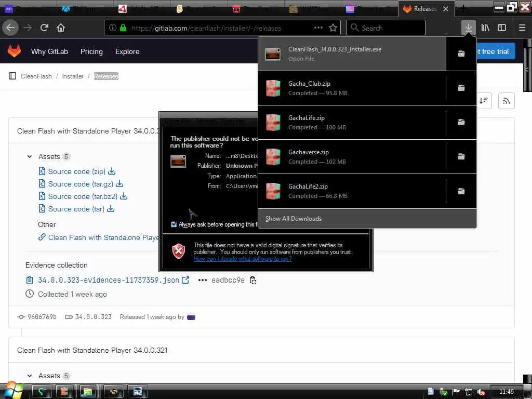This screenshot has height=399, width=532.
Task: Download Source code (tar) arrow icon
Action: click(111, 209)
